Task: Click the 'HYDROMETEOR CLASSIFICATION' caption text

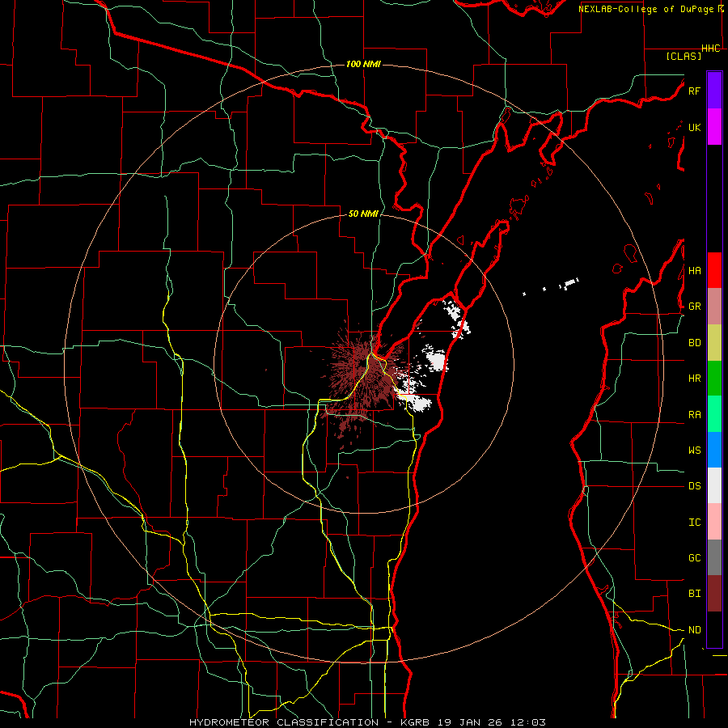Action: pyautogui.click(x=284, y=722)
